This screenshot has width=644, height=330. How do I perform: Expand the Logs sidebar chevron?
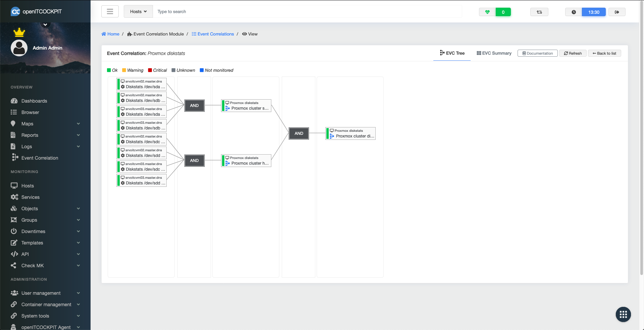coord(78,147)
